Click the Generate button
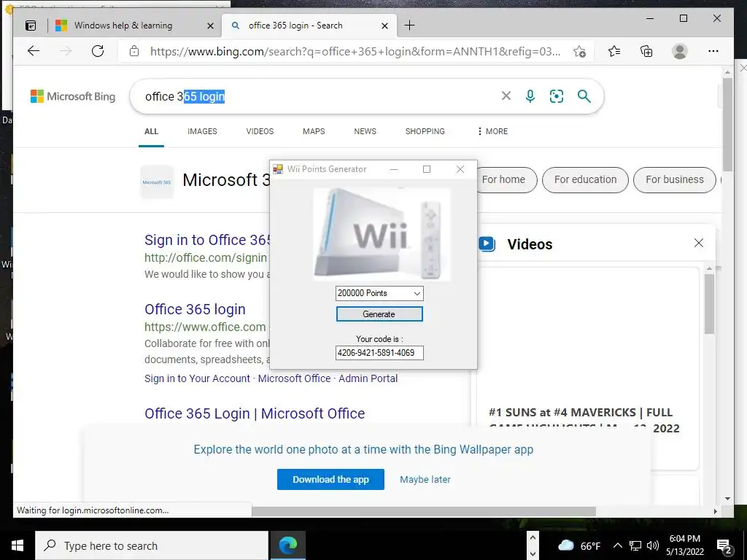747x560 pixels. pyautogui.click(x=379, y=314)
